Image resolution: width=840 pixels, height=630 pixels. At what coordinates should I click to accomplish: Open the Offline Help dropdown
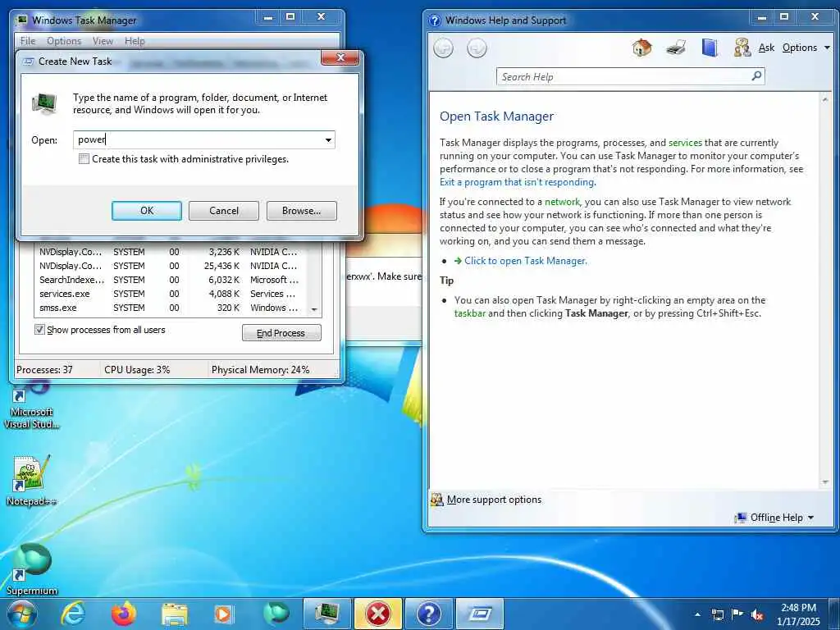774,518
